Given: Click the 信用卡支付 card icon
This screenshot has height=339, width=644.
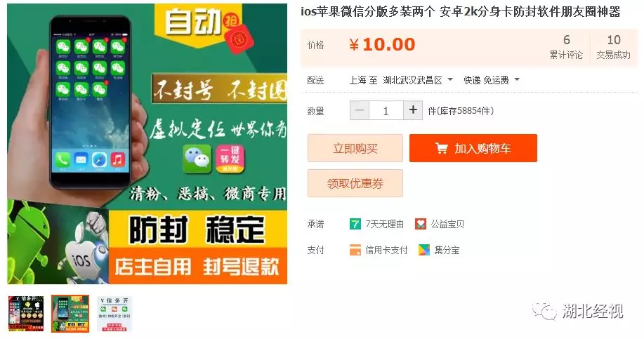Looking at the screenshot, I should click(x=355, y=250).
